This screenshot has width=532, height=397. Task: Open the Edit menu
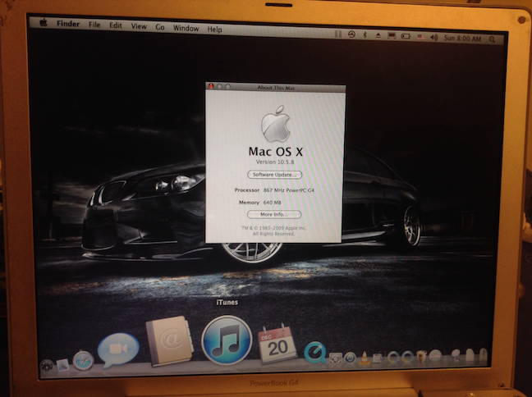coord(116,25)
